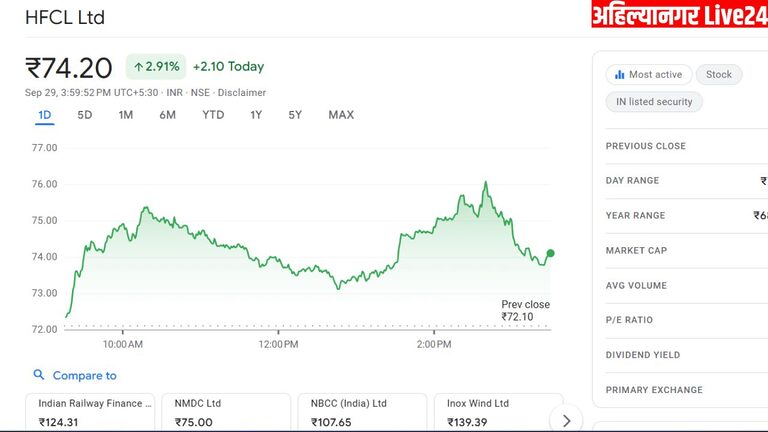
Task: Select the 1M chart range
Action: (126, 115)
